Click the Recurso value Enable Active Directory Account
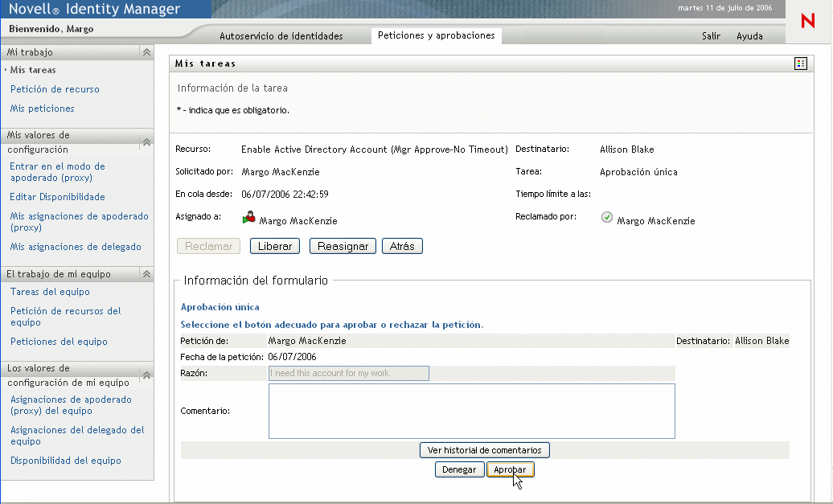 (x=375, y=150)
